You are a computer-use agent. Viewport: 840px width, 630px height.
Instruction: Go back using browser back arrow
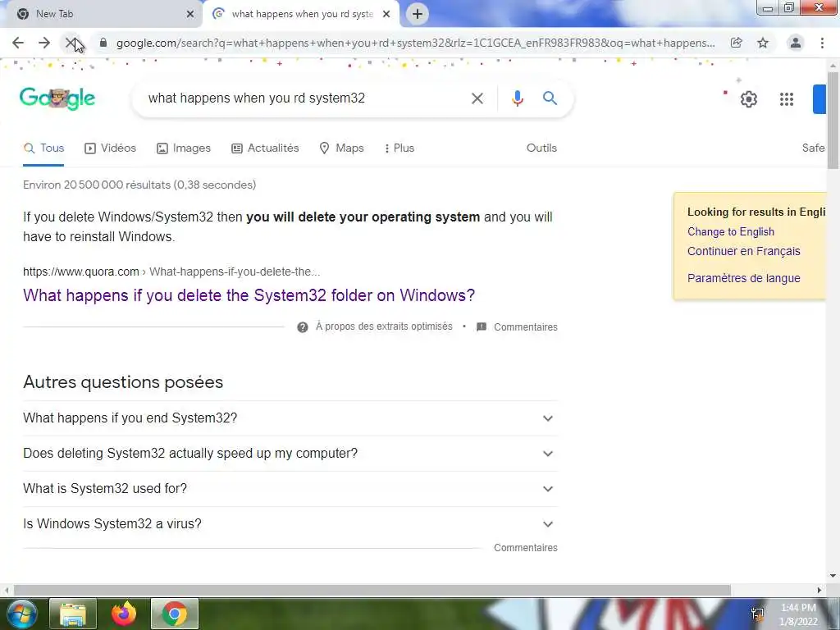18,43
